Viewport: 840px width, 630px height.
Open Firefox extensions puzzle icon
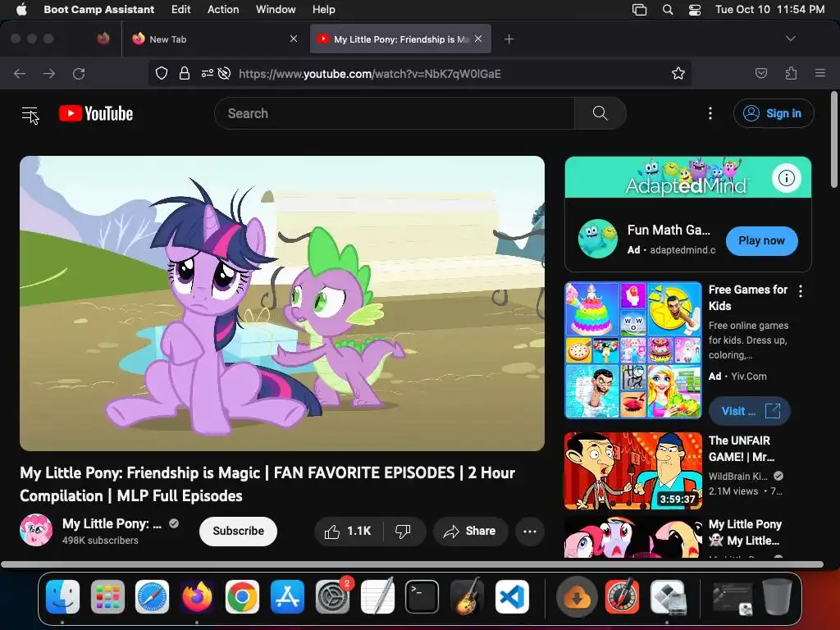coord(791,73)
